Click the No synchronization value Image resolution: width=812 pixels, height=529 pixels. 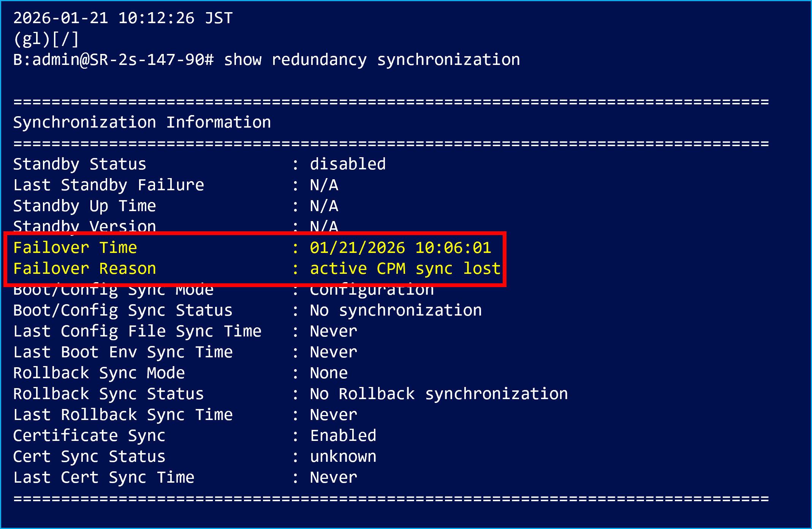click(396, 311)
